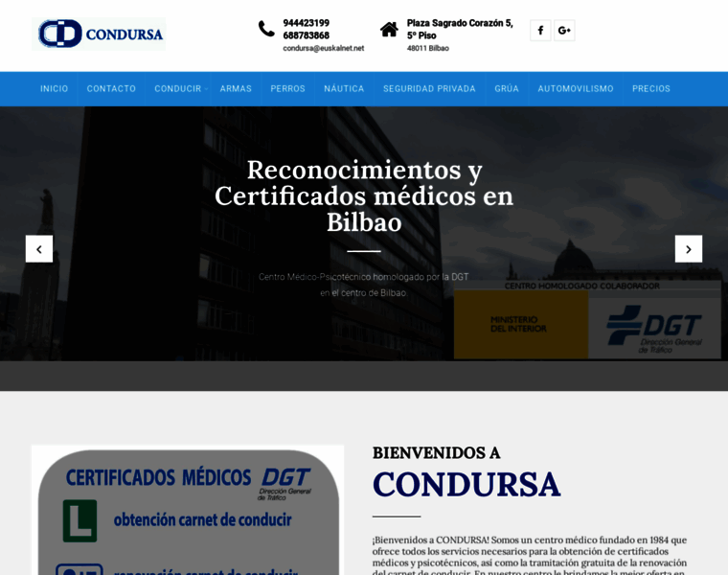Image resolution: width=728 pixels, height=575 pixels.
Task: Click the Reconocimientos y Certificados médicos heading
Action: pos(364,195)
